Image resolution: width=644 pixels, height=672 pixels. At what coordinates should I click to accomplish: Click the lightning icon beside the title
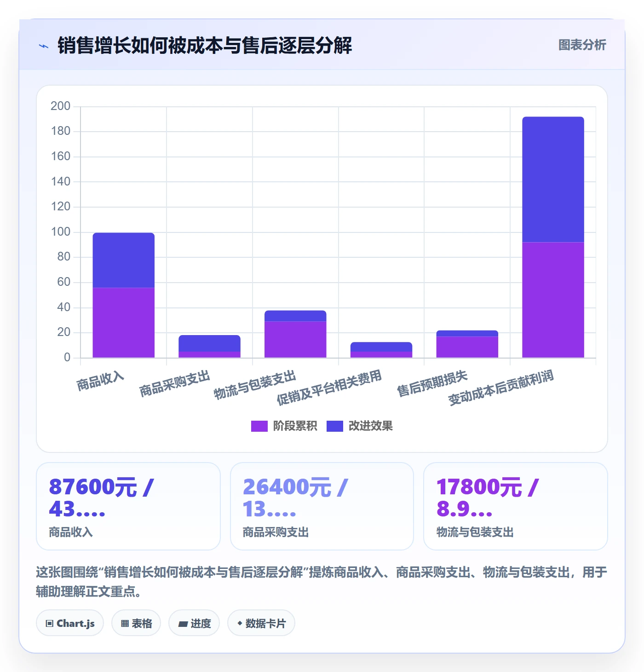44,46
